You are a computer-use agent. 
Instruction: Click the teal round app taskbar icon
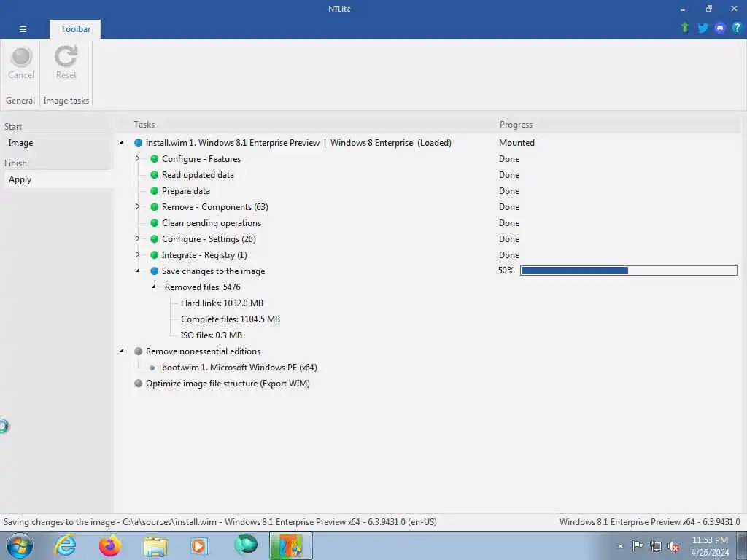[246, 545]
